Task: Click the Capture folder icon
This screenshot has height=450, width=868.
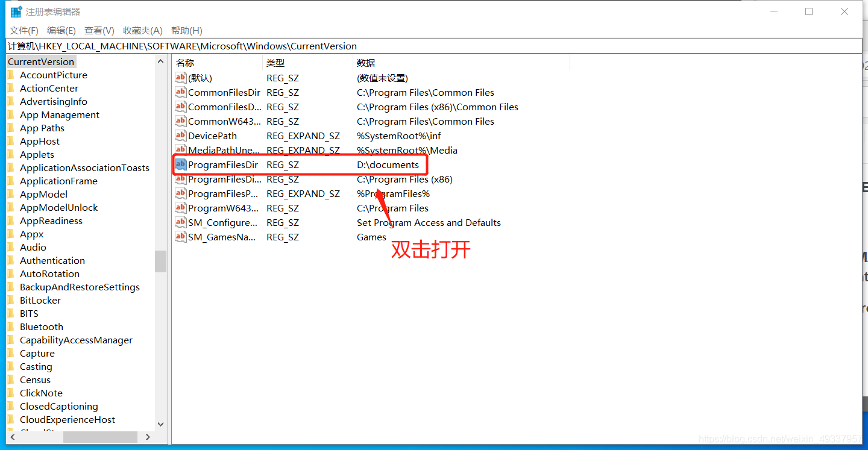Action: click(10, 353)
